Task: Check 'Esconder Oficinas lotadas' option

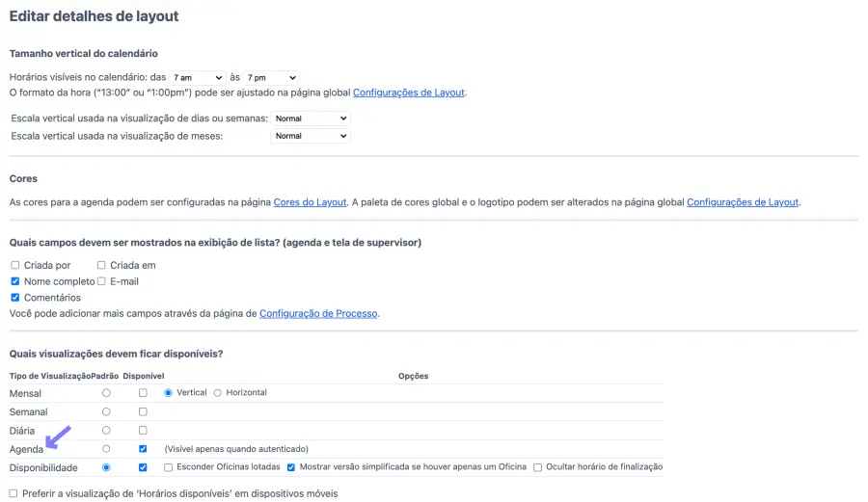Action: (x=169, y=467)
